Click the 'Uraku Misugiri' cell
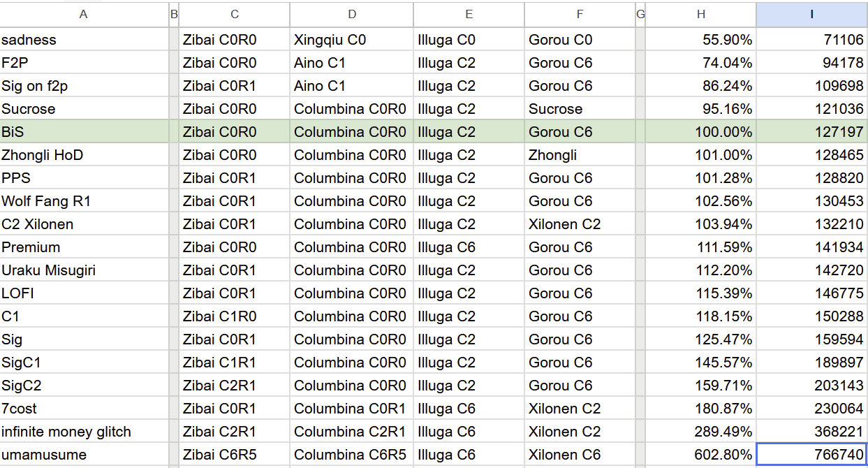Screen dimensions: 868x468 coord(84,270)
